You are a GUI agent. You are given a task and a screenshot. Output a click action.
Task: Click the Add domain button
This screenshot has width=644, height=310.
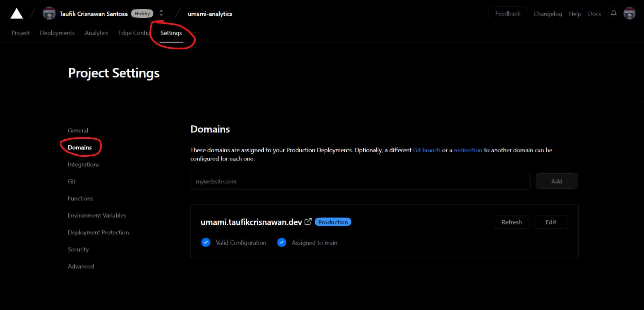click(x=557, y=181)
